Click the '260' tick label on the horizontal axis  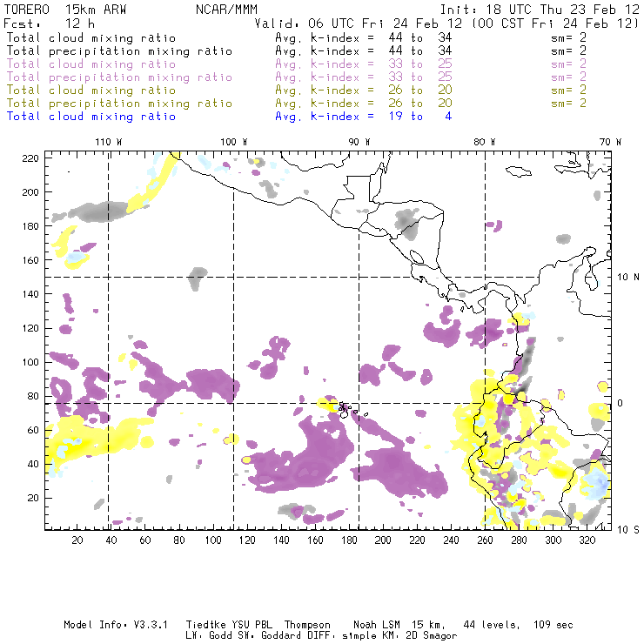485,540
